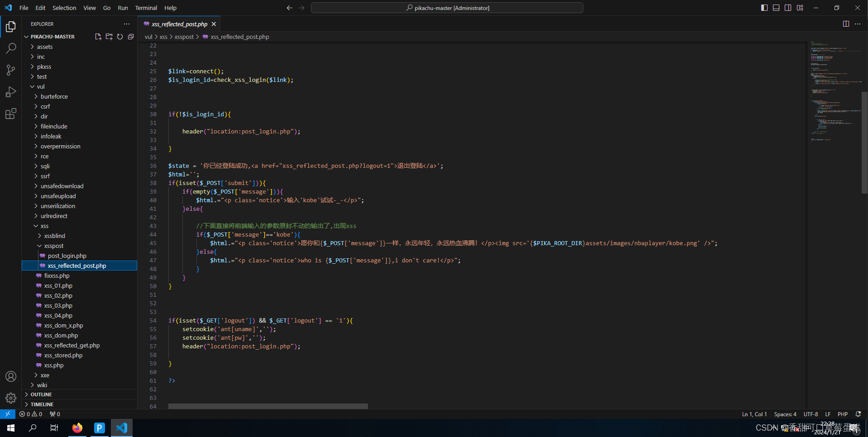
Task: Go forward in navigation history
Action: click(301, 8)
